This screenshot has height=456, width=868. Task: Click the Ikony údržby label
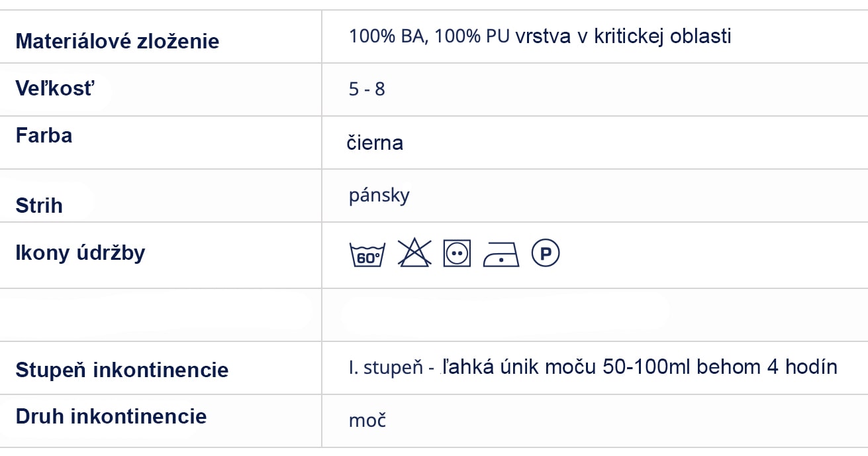click(x=80, y=253)
